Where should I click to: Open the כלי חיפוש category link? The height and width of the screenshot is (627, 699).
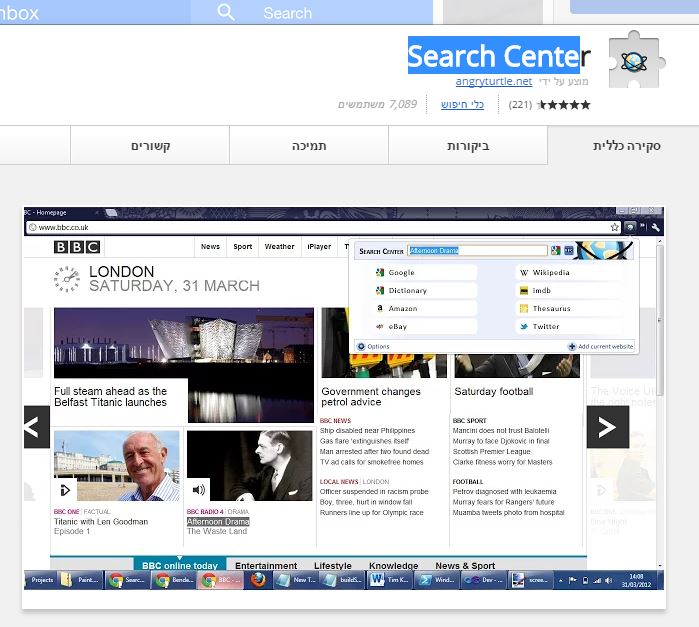462,104
